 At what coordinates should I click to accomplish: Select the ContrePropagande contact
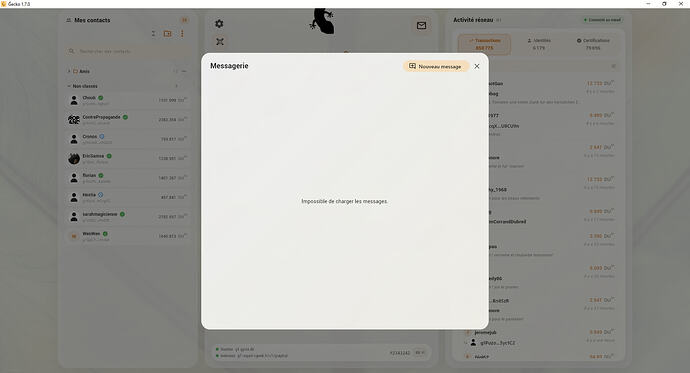[x=128, y=120]
